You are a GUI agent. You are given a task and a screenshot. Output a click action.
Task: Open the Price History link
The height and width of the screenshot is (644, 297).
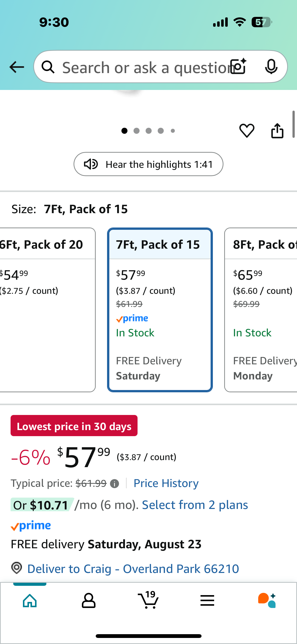coord(166,483)
